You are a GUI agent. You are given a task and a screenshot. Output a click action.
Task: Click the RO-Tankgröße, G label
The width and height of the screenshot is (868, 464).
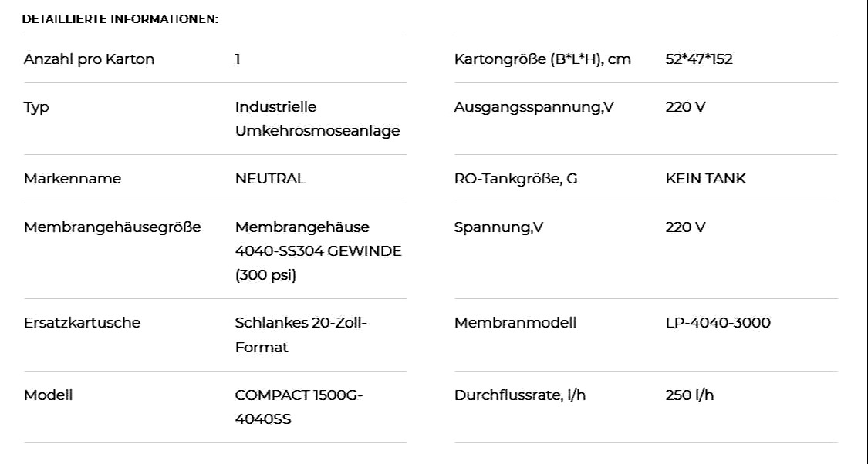click(516, 179)
